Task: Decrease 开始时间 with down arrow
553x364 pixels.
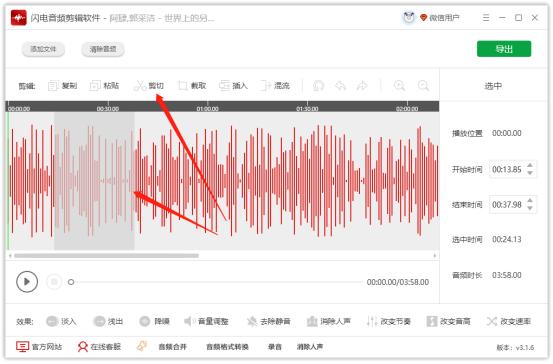Action: point(530,173)
